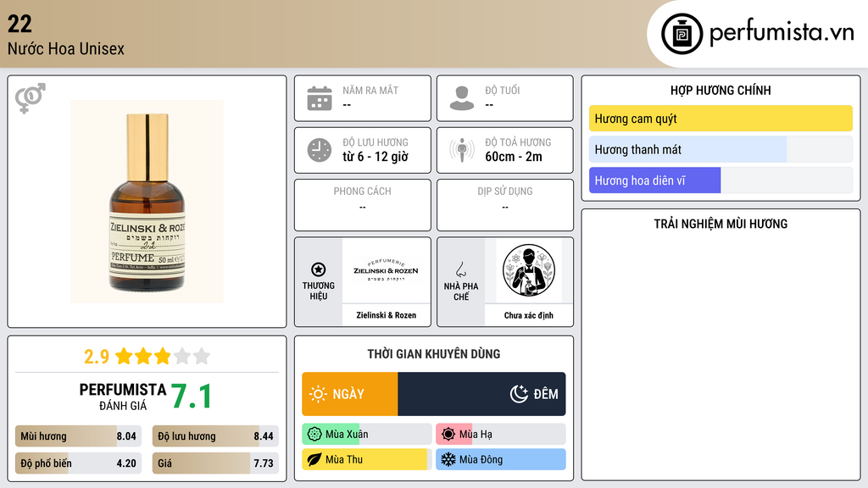The image size is (868, 488).
Task: Click the sun icon in Ngày bar
Action: click(x=319, y=394)
